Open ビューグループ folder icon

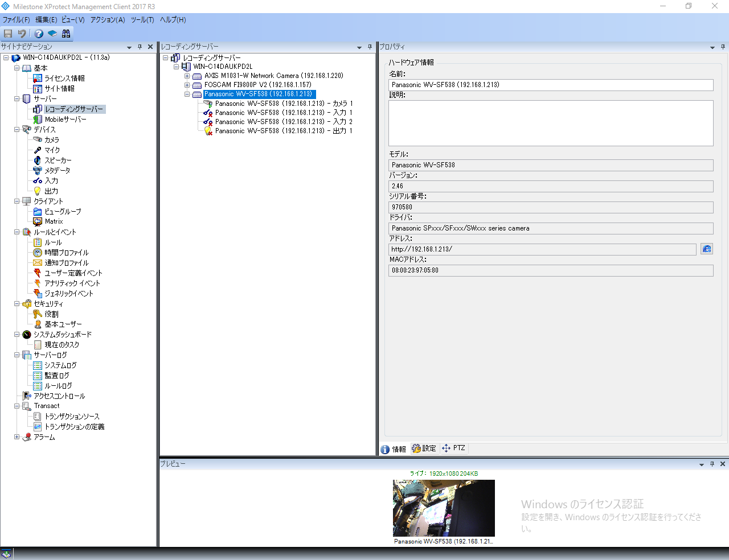[x=38, y=211]
